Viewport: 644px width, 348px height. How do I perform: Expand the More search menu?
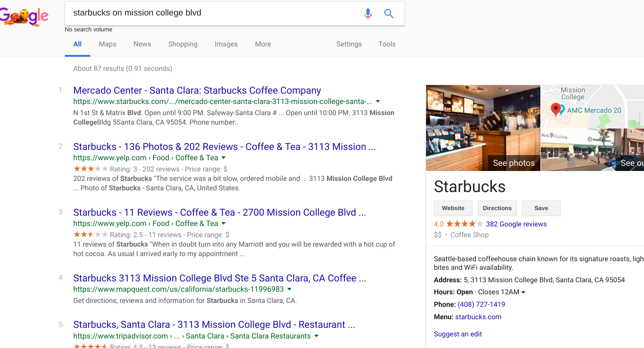[263, 44]
